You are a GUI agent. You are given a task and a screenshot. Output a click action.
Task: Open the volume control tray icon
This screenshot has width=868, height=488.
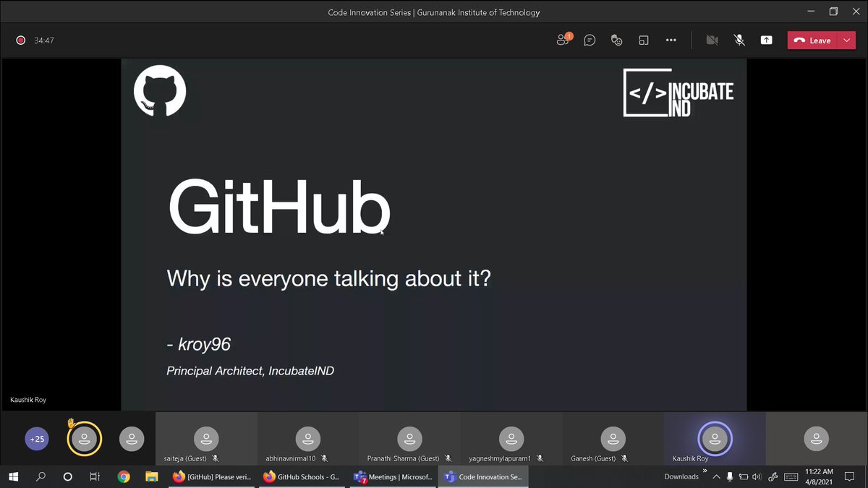pyautogui.click(x=757, y=476)
